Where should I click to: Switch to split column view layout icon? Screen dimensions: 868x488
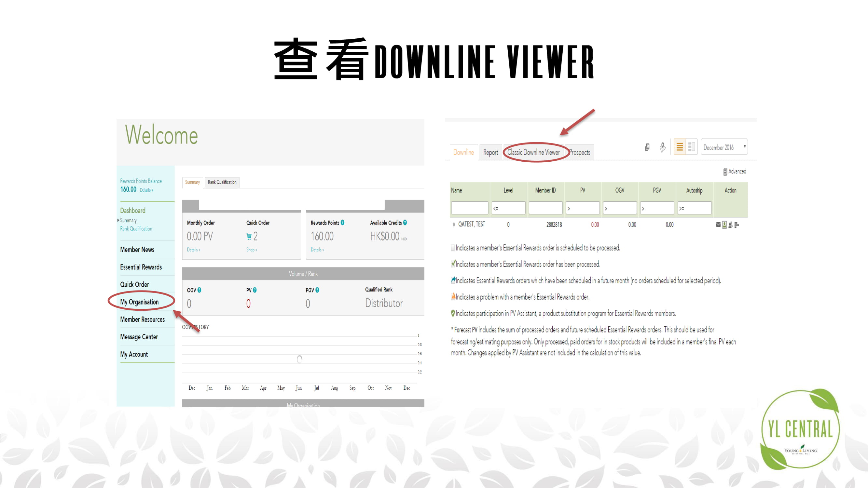tap(691, 147)
